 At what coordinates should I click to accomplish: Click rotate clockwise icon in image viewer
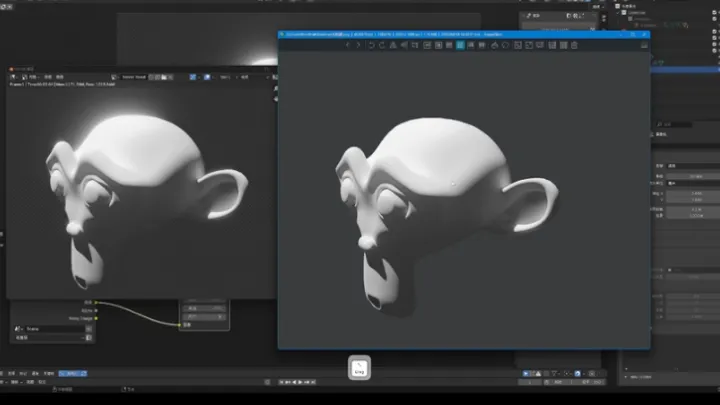382,45
